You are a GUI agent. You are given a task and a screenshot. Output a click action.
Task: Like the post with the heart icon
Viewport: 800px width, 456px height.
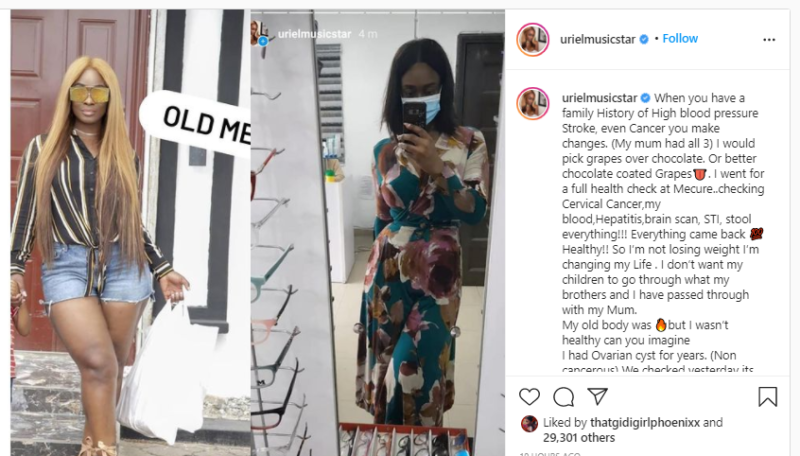(529, 397)
